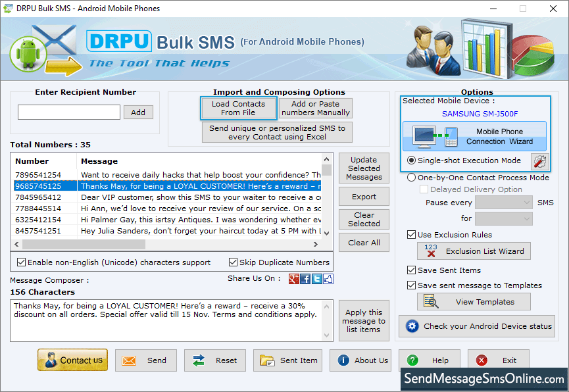Image resolution: width=569 pixels, height=392 pixels.
Task: Click Update Selected Messages
Action: click(364, 168)
